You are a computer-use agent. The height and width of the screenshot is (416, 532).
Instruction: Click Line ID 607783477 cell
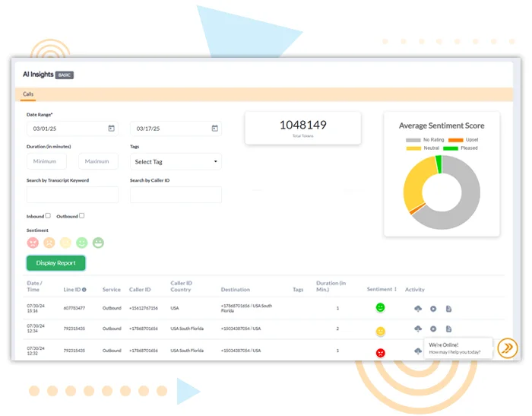pos(74,308)
